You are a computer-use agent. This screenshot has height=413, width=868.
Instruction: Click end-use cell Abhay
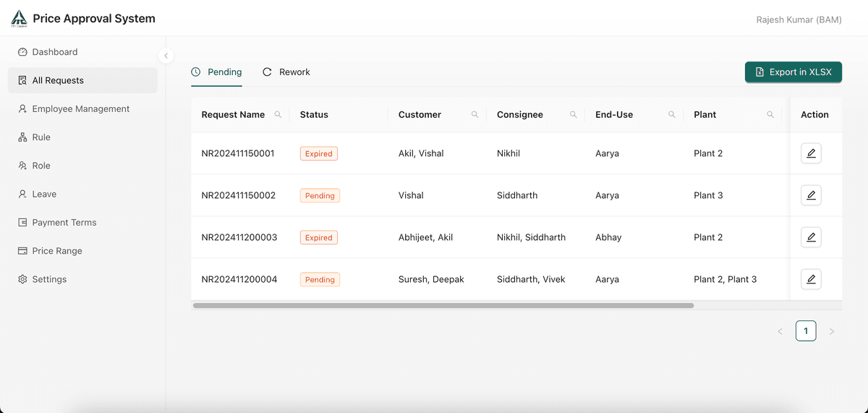tap(608, 237)
